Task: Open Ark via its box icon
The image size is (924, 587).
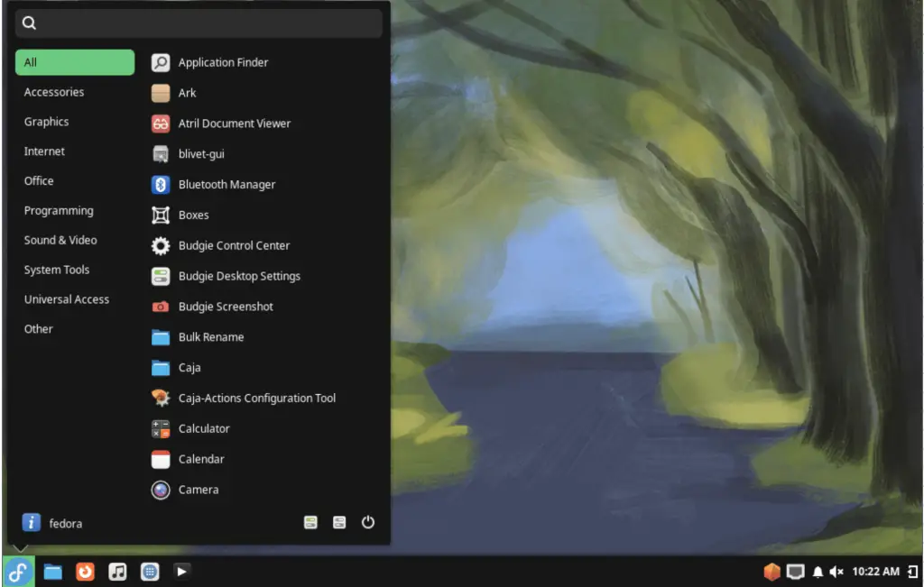Action: click(x=161, y=93)
